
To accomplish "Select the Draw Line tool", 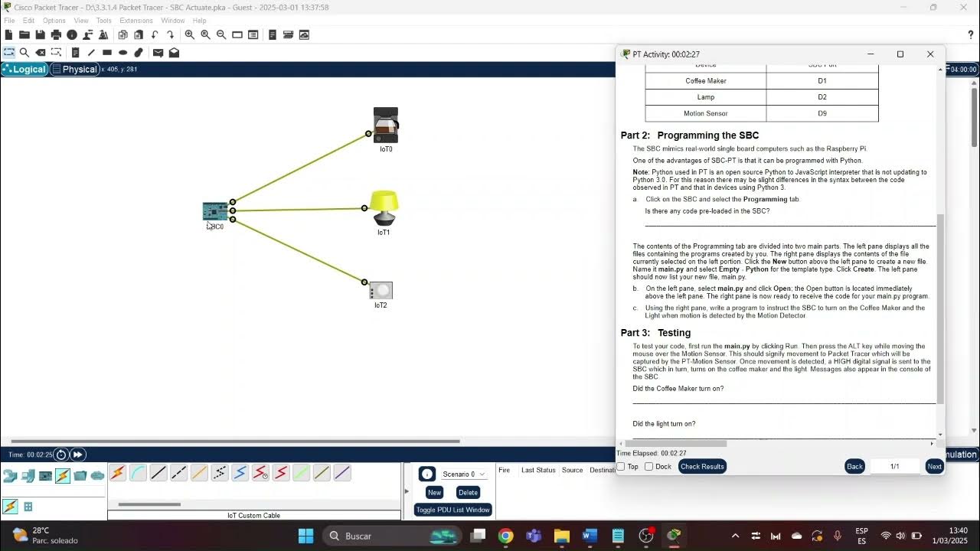I will 91,53.
